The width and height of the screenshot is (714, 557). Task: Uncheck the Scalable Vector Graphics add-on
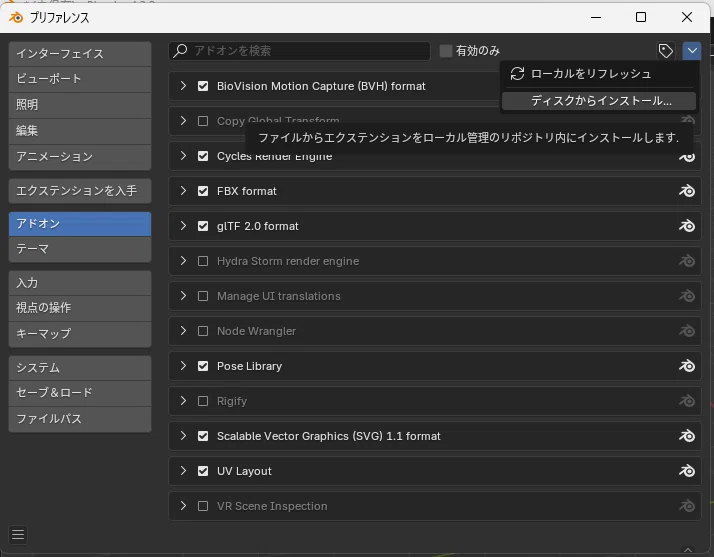point(203,436)
